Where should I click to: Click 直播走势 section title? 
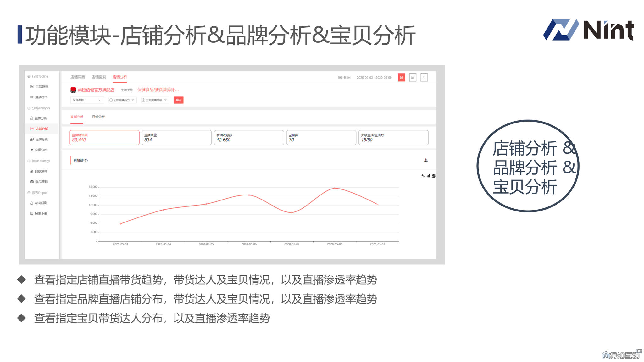click(x=80, y=161)
